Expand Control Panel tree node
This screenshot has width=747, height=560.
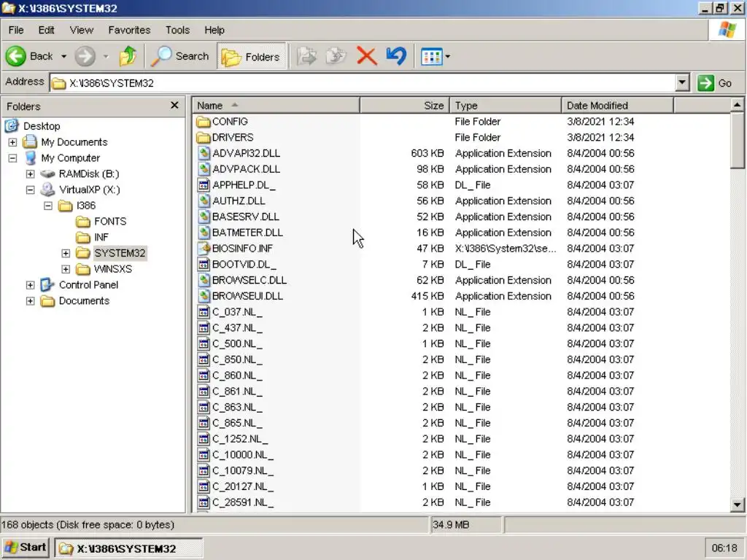coord(31,285)
